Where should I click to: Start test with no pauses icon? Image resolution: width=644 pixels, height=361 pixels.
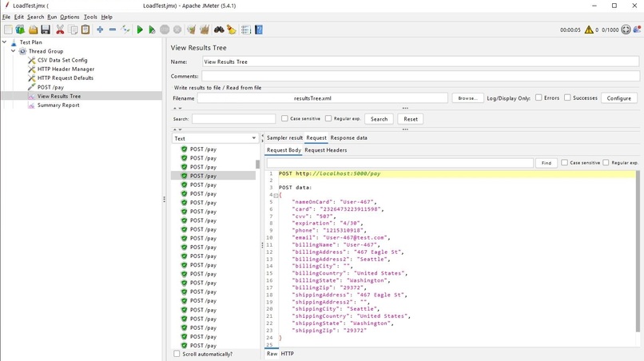click(152, 30)
